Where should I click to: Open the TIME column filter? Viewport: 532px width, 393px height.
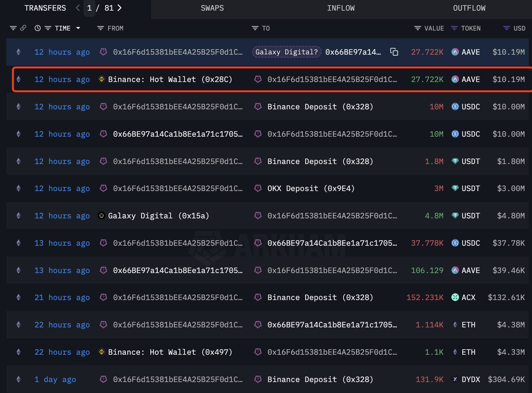coord(48,28)
